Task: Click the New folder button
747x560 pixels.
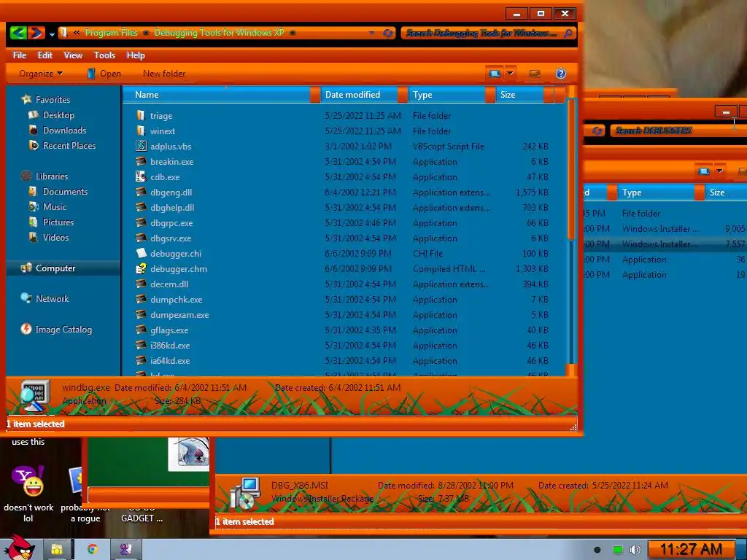Action: [x=164, y=74]
